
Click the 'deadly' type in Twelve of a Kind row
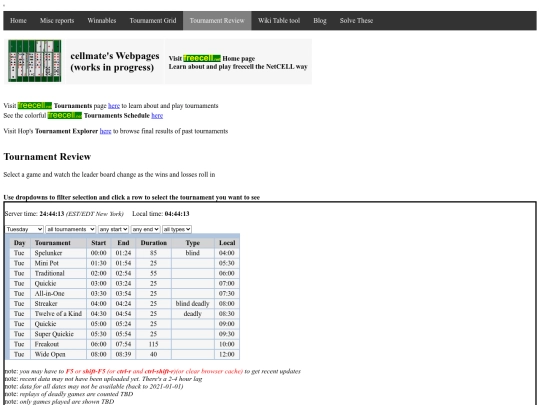coord(193,314)
